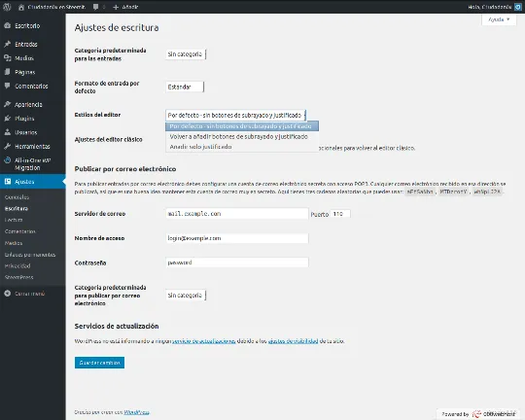Click the Servidor de correo field
The height and width of the screenshot is (420, 525).
(236, 214)
